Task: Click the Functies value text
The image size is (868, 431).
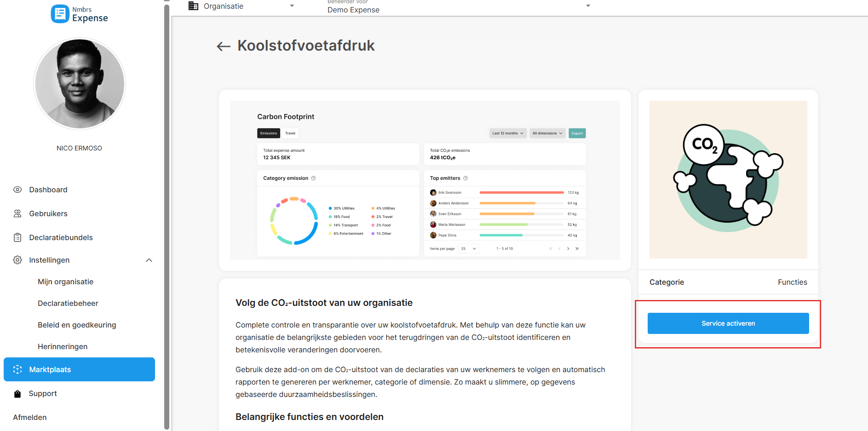Action: [x=792, y=282]
